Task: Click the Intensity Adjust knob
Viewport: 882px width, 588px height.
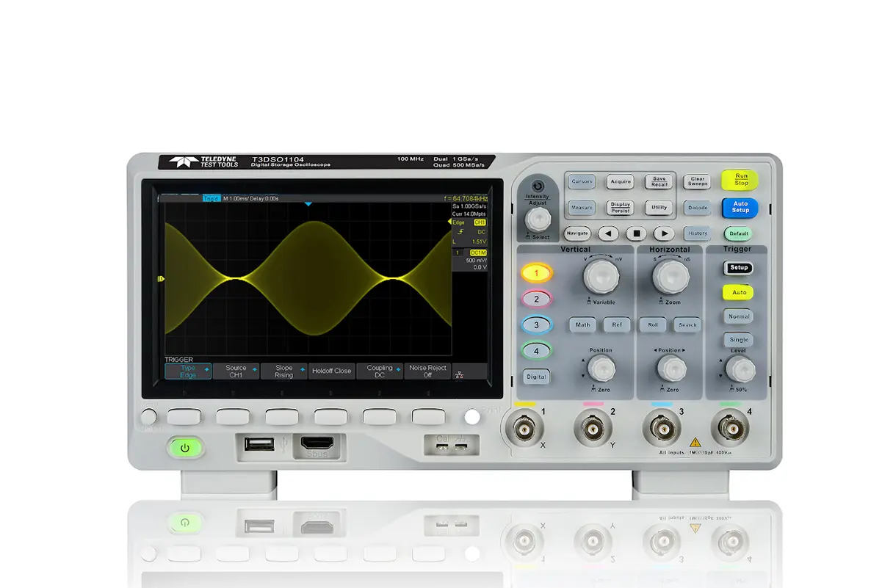Action: click(x=539, y=218)
